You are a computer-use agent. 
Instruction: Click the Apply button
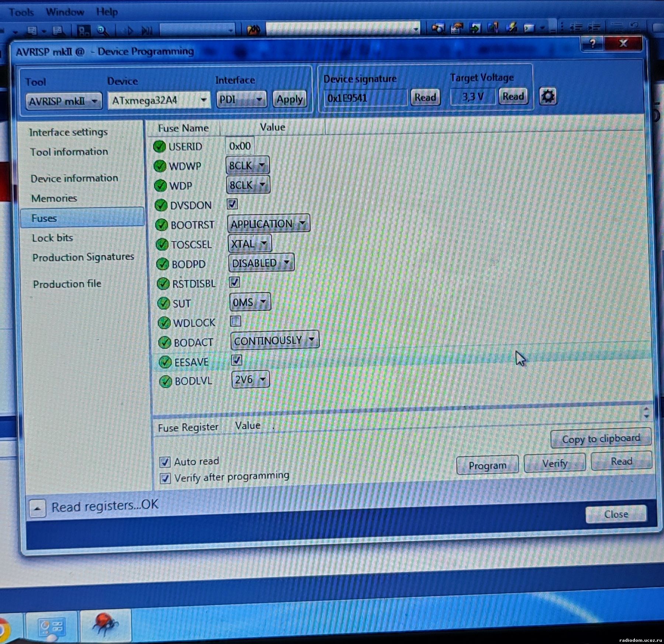pyautogui.click(x=290, y=99)
